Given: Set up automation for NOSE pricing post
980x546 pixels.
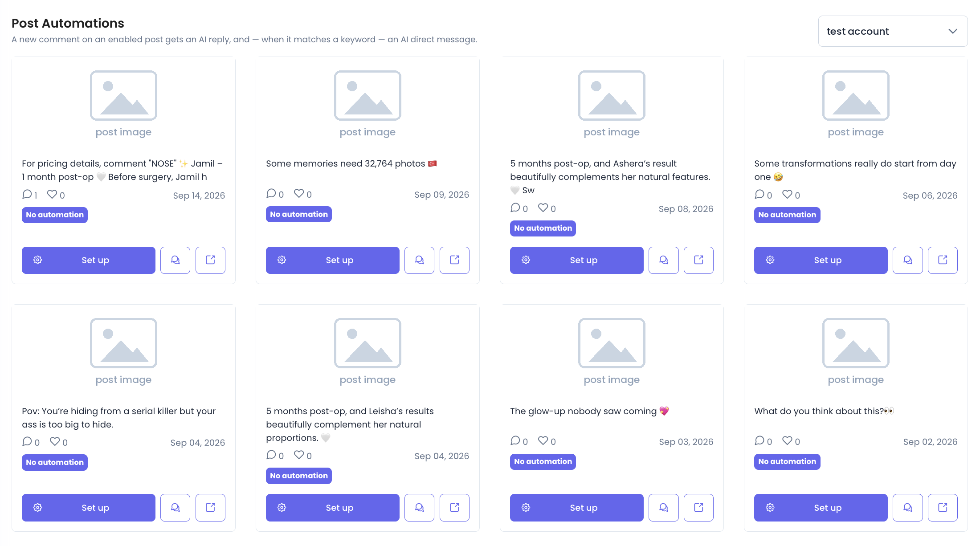Looking at the screenshot, I should [89, 260].
